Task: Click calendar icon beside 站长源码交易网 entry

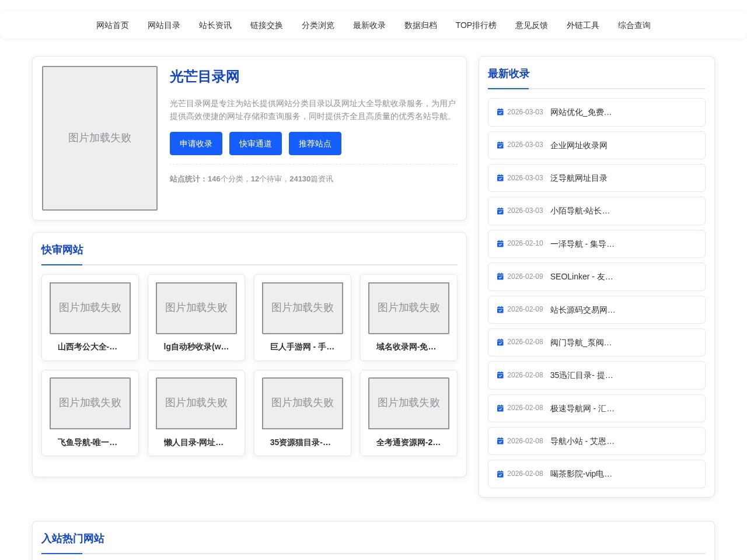Action: 500,310
